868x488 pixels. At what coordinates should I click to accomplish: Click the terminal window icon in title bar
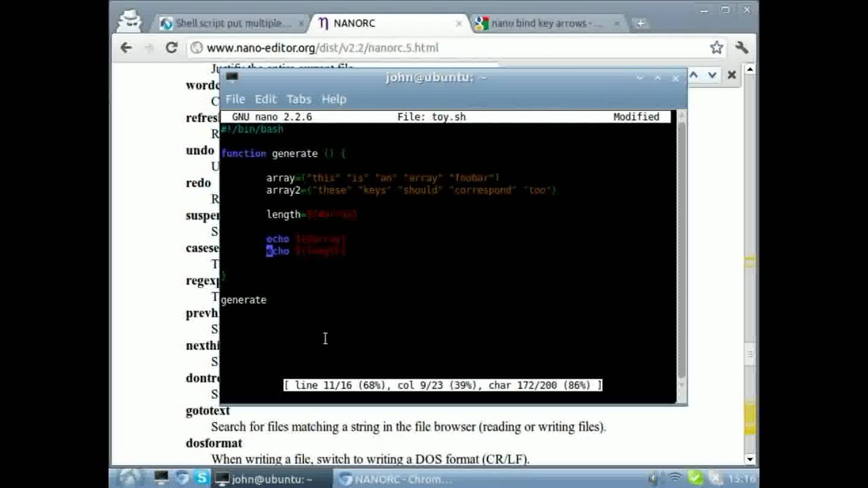[x=231, y=77]
